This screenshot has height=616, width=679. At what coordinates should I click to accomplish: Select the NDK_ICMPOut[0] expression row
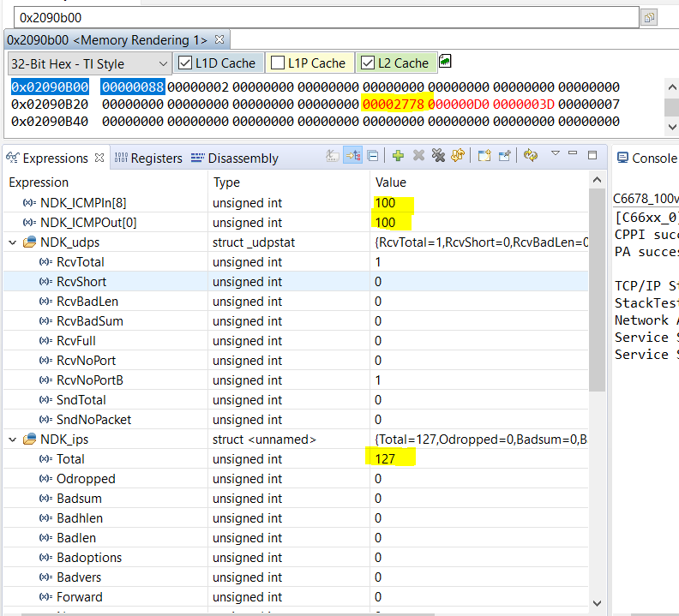tap(296, 223)
